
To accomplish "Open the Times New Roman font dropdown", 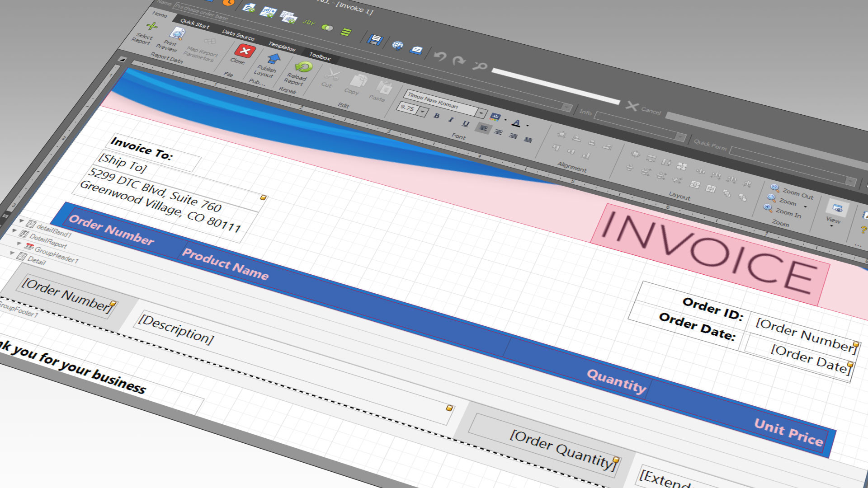I will click(481, 113).
